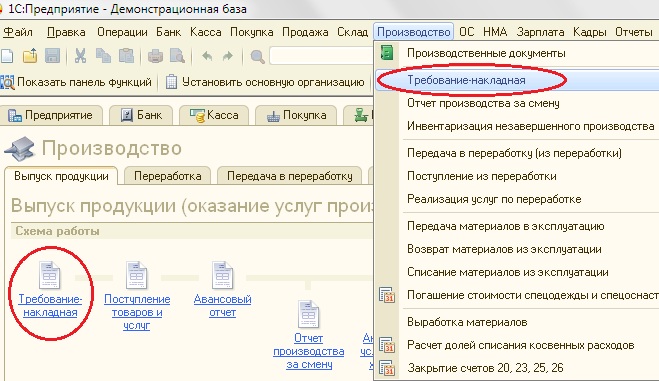This screenshot has width=659, height=381.
Task: Click document icon above Авансовый отчет
Action: pyautogui.click(x=222, y=276)
